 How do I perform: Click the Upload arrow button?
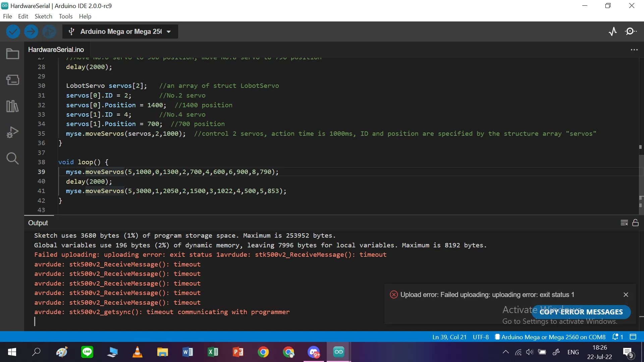click(x=31, y=32)
